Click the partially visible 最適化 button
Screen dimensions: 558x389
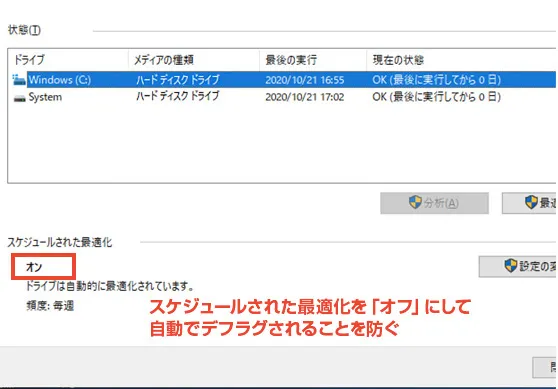tap(530, 203)
